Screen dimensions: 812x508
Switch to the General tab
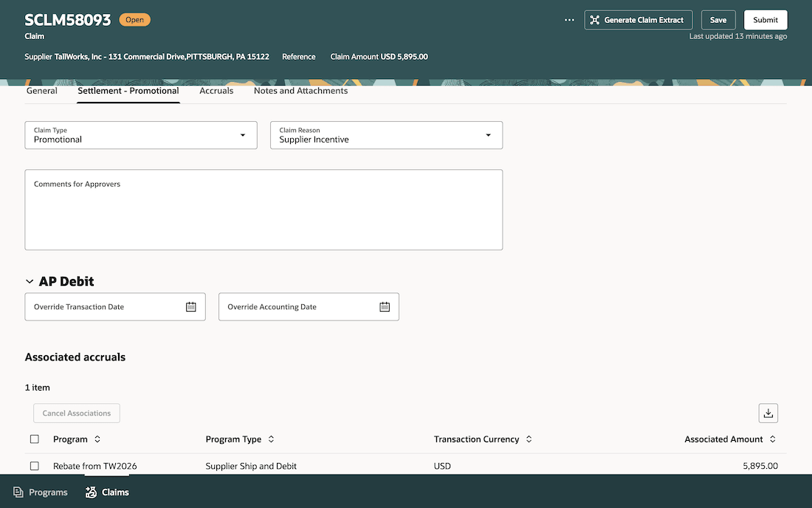42,91
